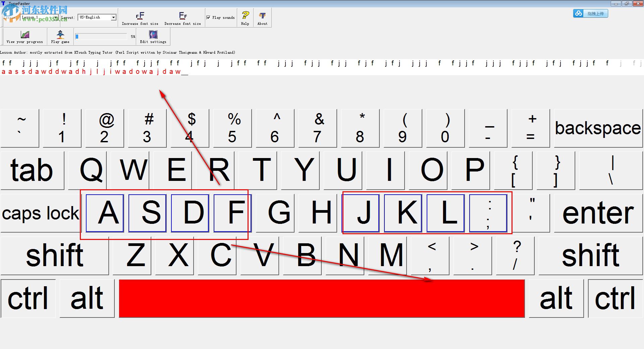Open Edit settings icon
644x349 pixels.
click(x=153, y=34)
